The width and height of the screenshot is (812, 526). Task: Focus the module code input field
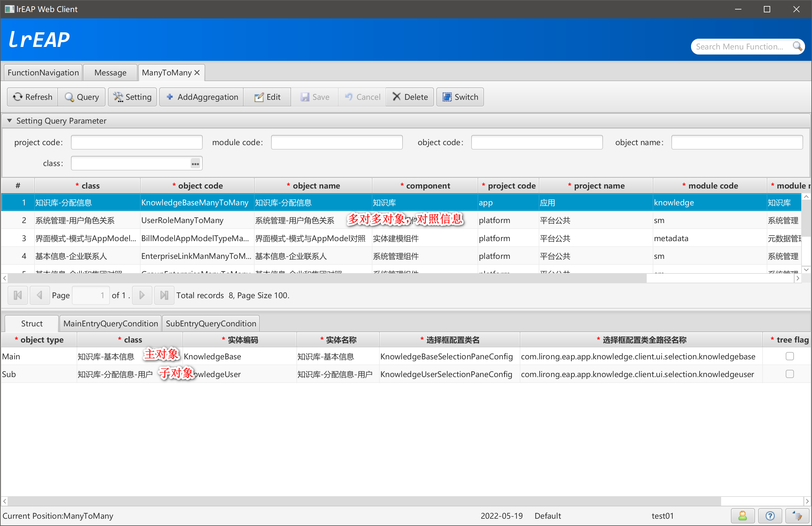click(x=337, y=142)
